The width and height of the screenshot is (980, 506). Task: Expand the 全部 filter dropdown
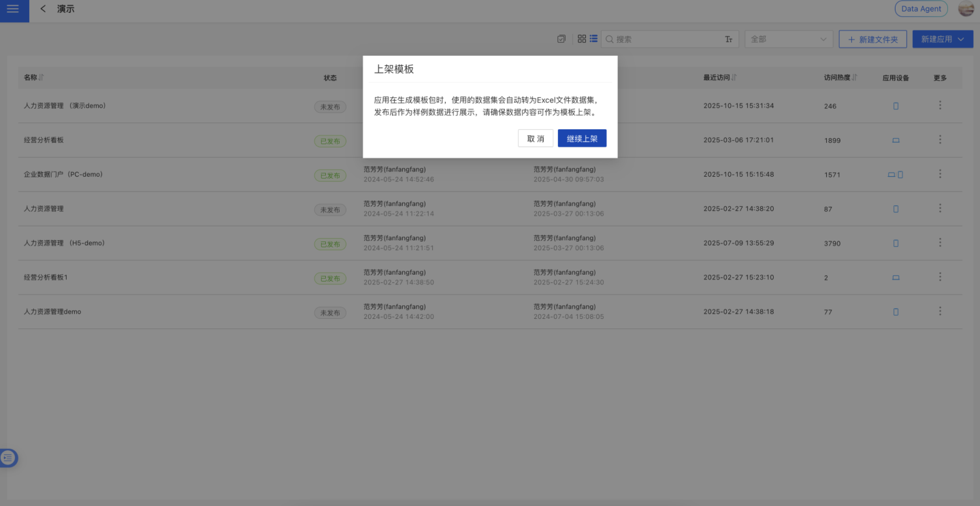tap(789, 39)
